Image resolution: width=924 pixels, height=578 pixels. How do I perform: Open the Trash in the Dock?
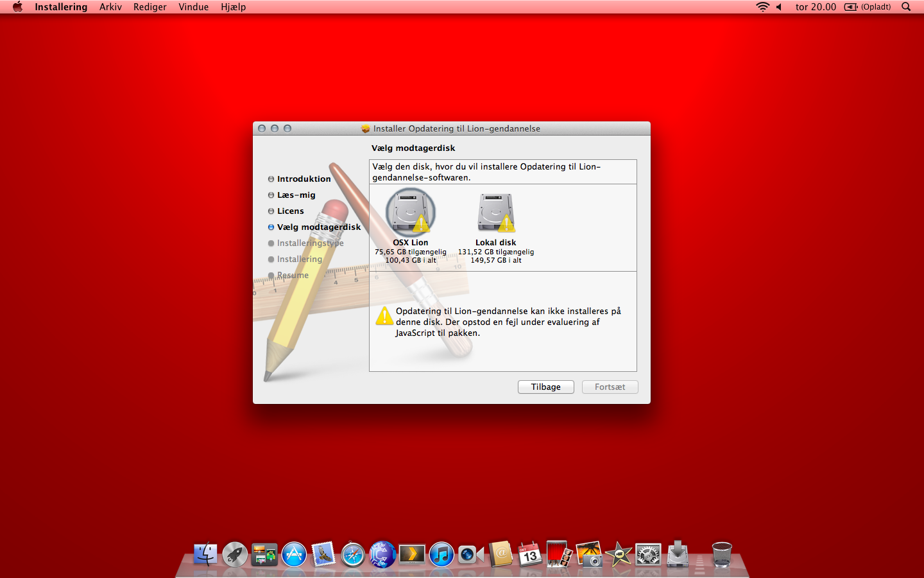click(x=722, y=554)
